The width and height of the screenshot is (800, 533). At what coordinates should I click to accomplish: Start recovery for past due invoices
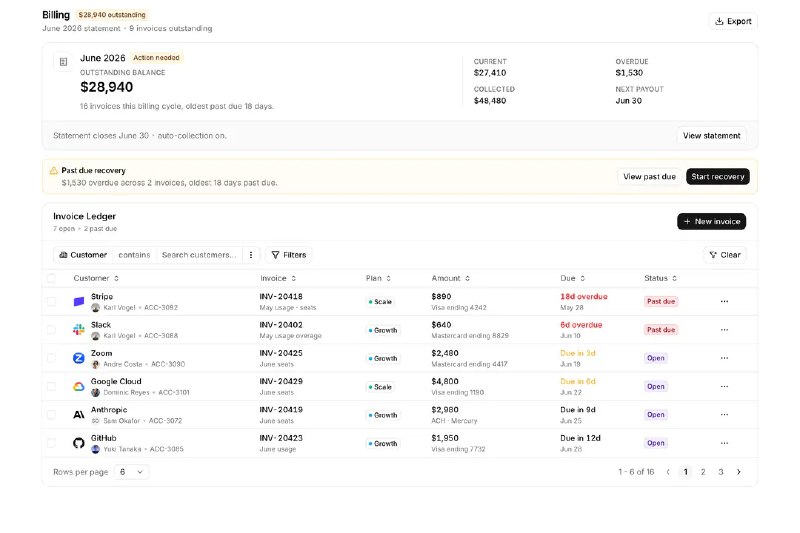[x=717, y=176]
